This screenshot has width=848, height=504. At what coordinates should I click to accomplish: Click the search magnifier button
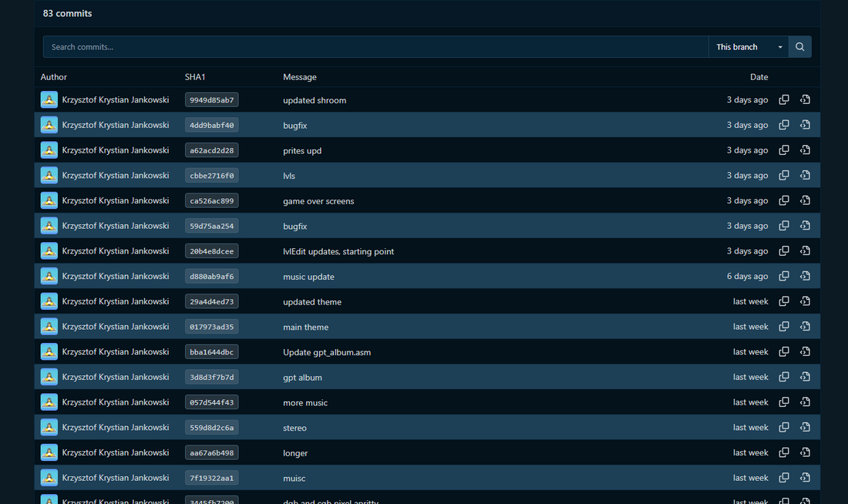click(800, 47)
